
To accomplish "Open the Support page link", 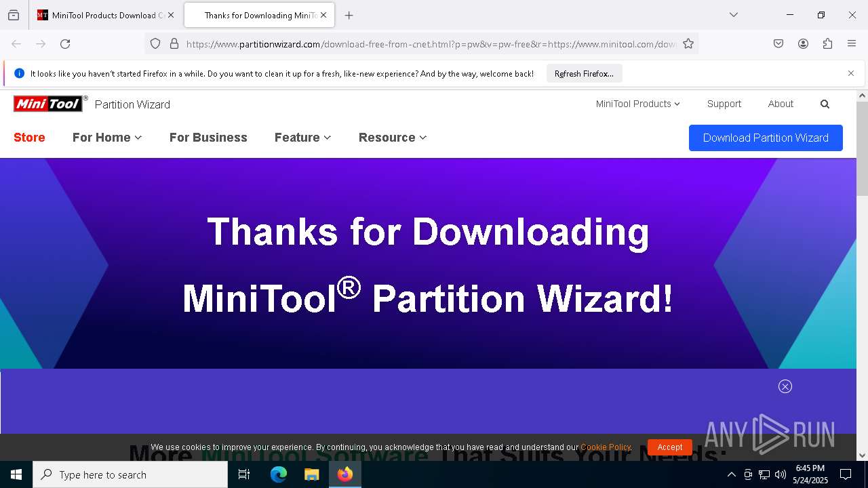I will (x=724, y=104).
